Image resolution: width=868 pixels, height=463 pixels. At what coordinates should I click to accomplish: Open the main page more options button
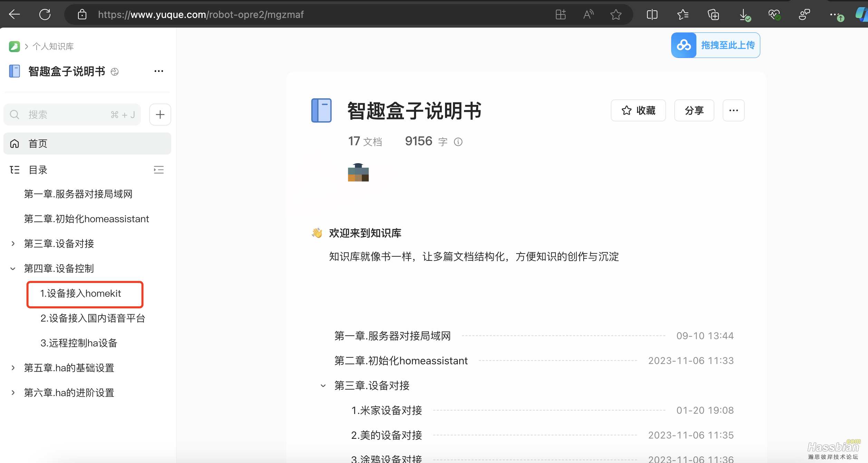coord(734,110)
